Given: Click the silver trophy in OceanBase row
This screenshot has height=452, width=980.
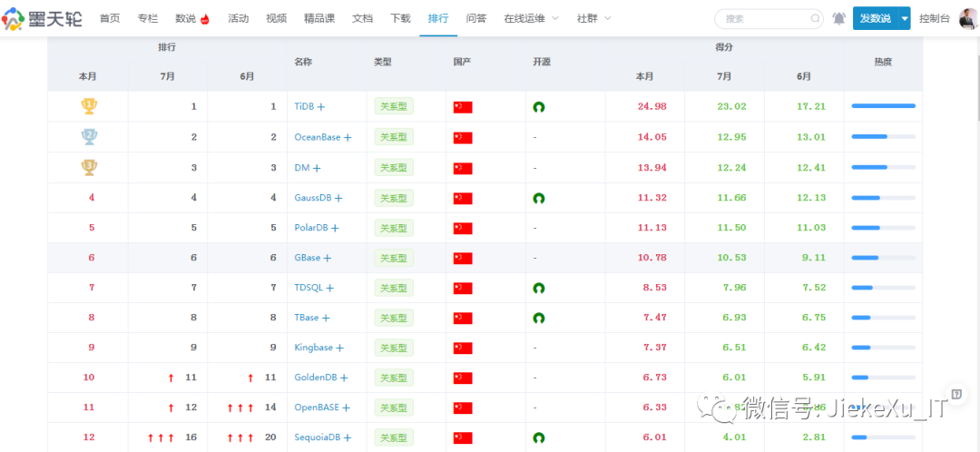Looking at the screenshot, I should click(x=89, y=137).
